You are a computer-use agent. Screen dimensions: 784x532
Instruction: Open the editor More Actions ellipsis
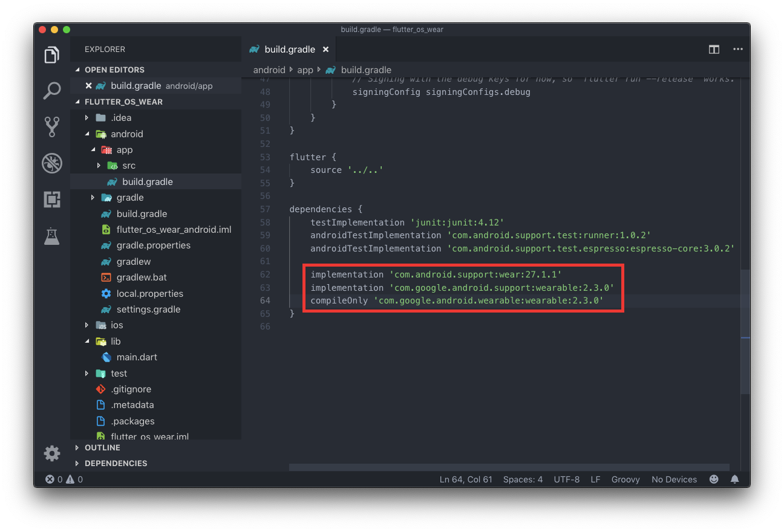pos(737,50)
